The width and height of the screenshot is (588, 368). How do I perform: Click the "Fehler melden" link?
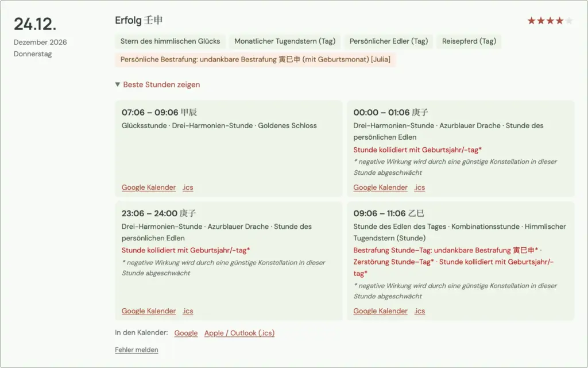pyautogui.click(x=137, y=350)
